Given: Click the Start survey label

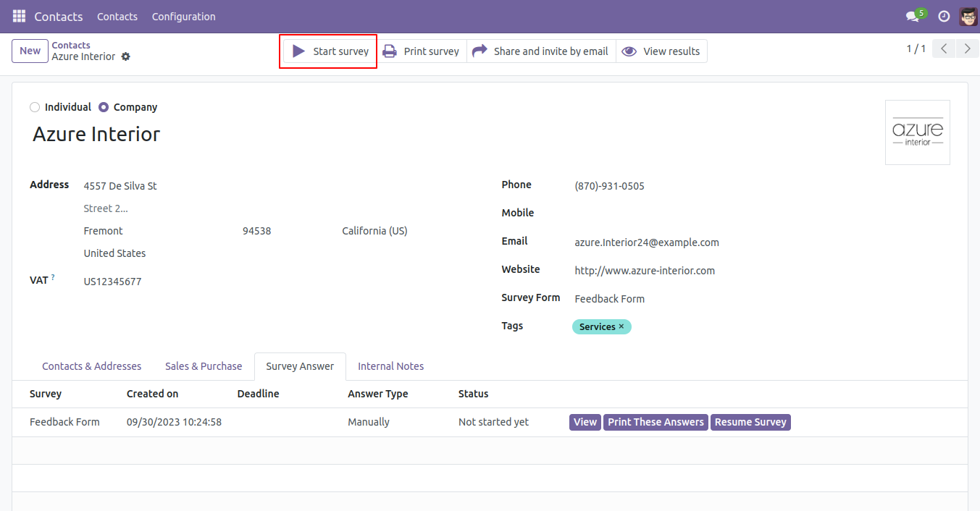Looking at the screenshot, I should (x=341, y=51).
